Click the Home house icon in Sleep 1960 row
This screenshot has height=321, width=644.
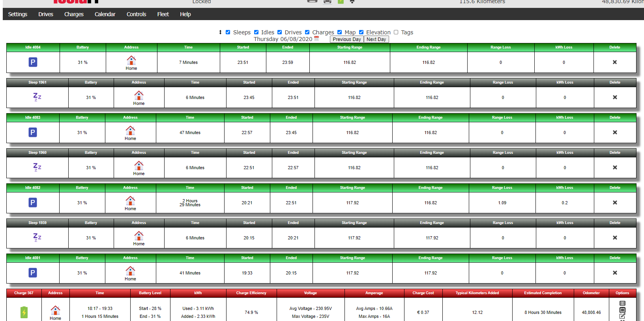click(139, 165)
